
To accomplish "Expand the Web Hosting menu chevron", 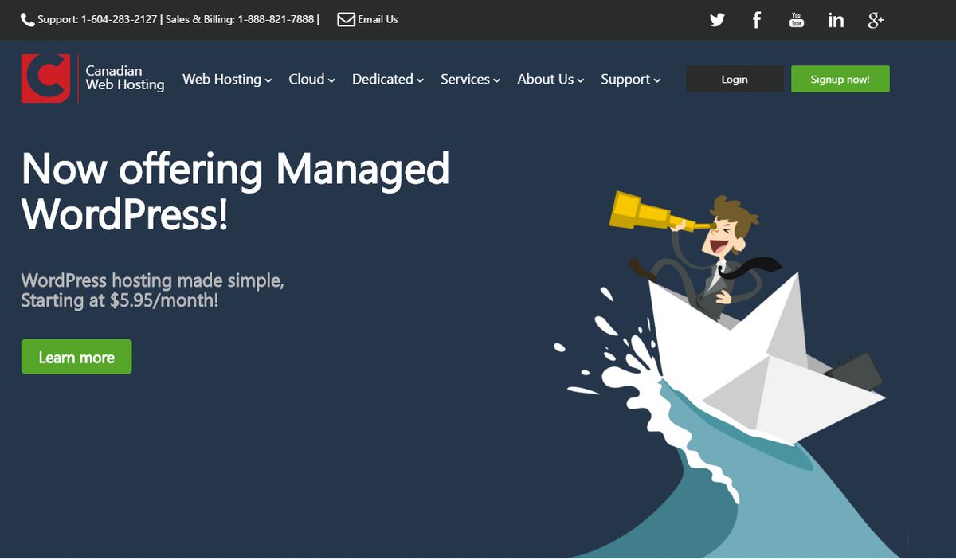I will 268,80.
